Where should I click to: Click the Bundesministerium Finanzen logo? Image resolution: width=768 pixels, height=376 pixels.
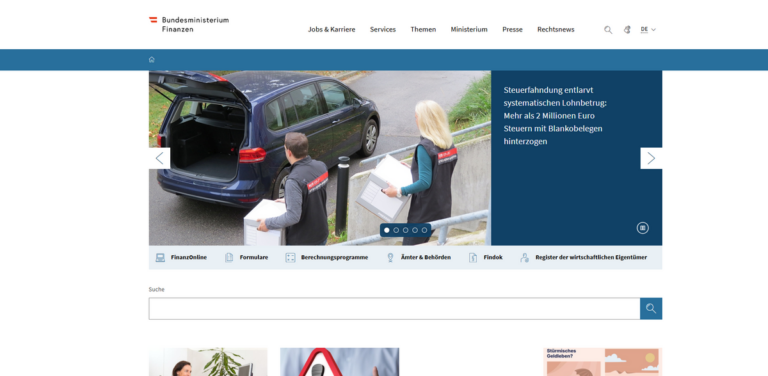tap(189, 24)
